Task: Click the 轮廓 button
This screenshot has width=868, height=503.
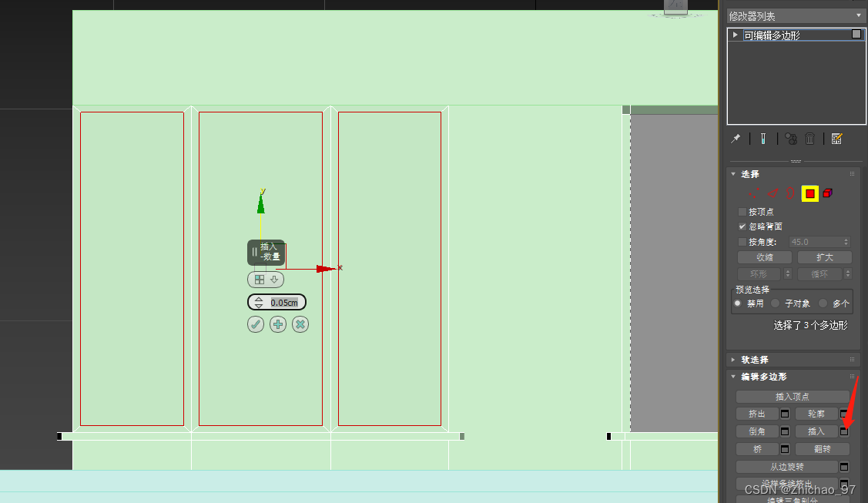Action: click(x=816, y=414)
